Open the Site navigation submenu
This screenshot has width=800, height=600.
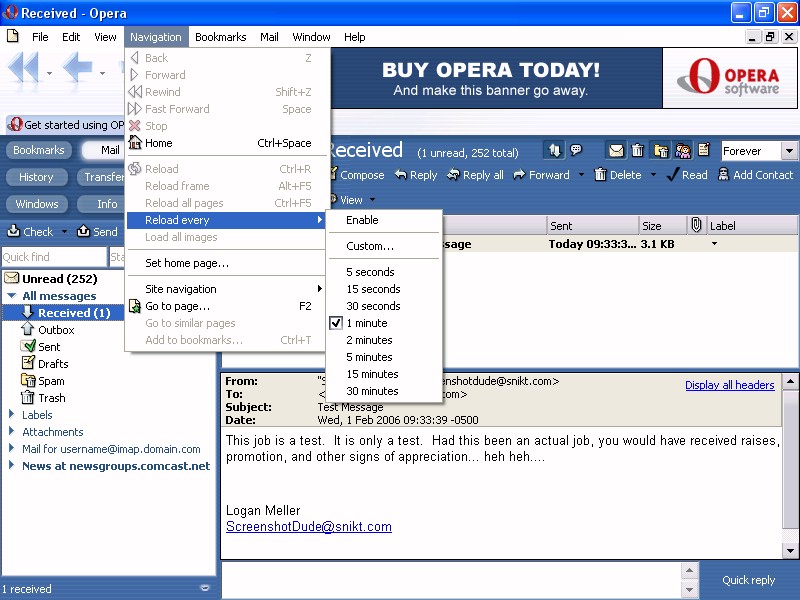pyautogui.click(x=226, y=289)
